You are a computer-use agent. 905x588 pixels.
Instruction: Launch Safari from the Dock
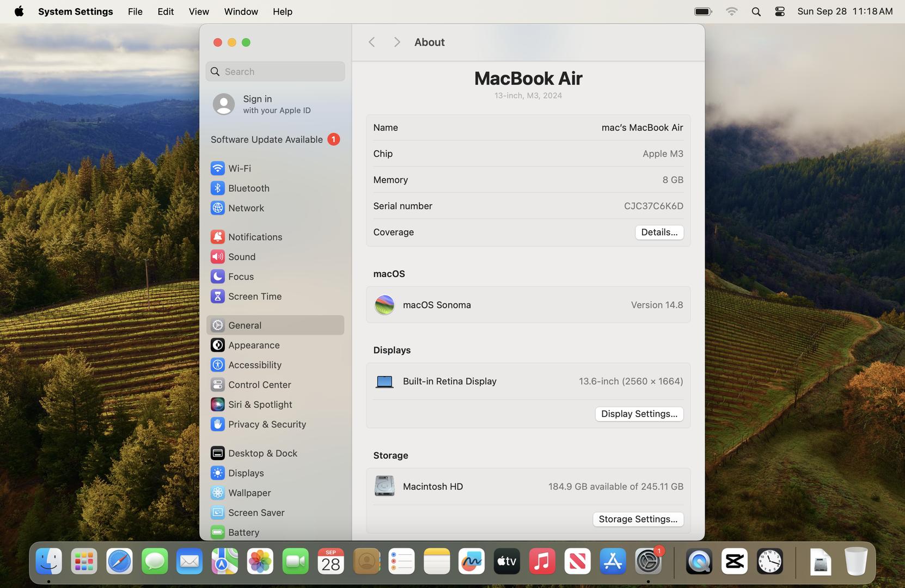(119, 561)
